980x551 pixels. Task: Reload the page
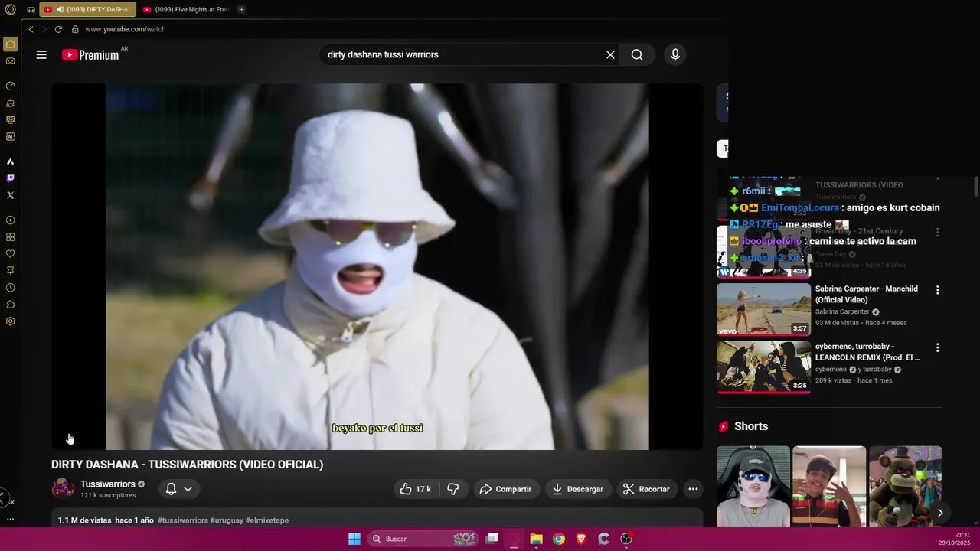click(x=58, y=29)
